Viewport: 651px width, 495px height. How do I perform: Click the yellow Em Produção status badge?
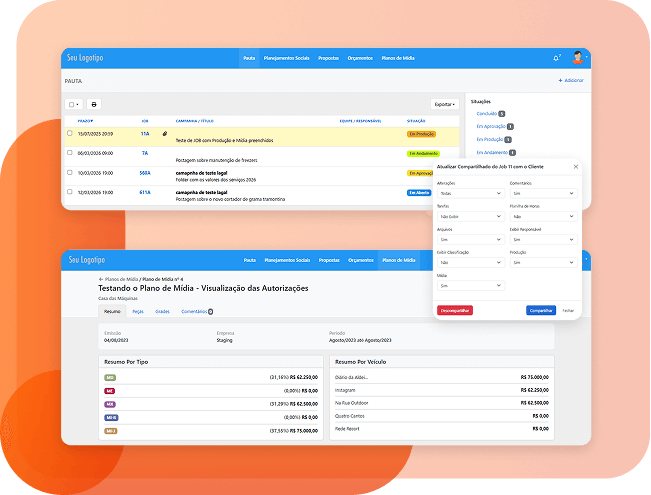click(419, 133)
